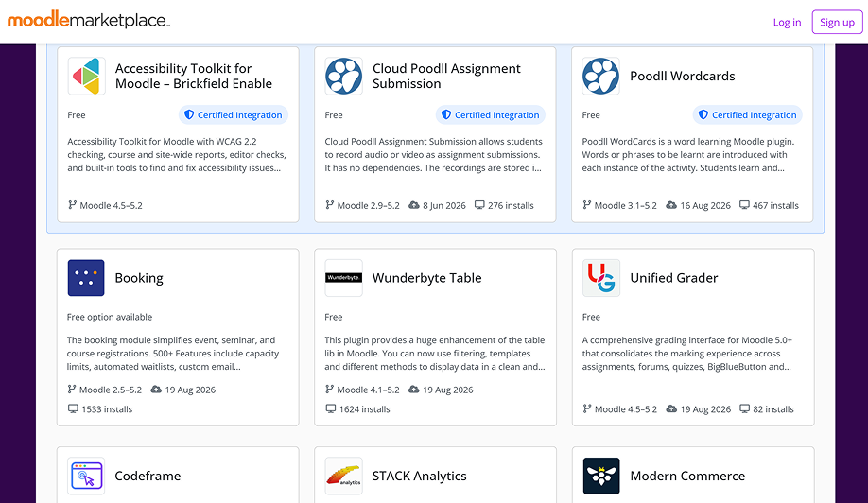Open the STACK Analytics title

pos(419,476)
